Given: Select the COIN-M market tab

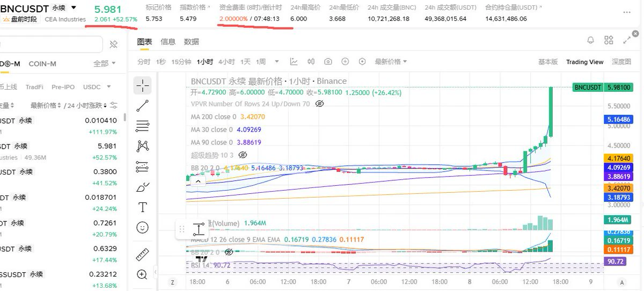Looking at the screenshot, I should tap(42, 63).
